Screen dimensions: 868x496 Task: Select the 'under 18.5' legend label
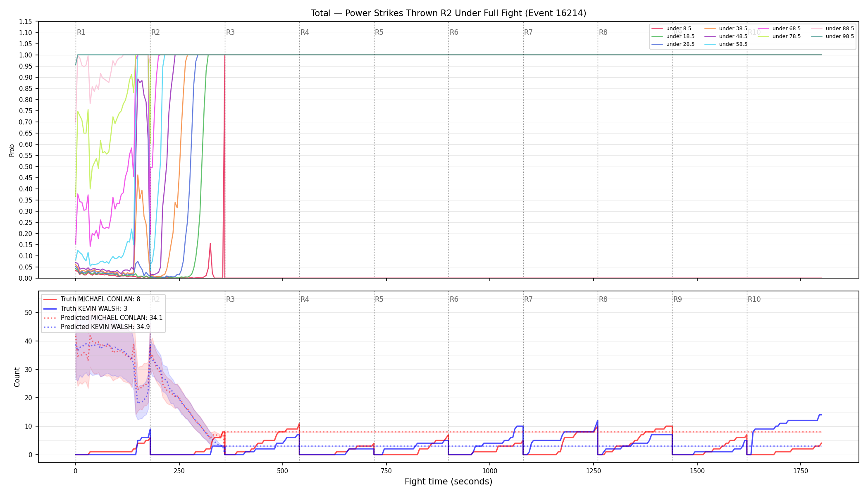(x=680, y=36)
